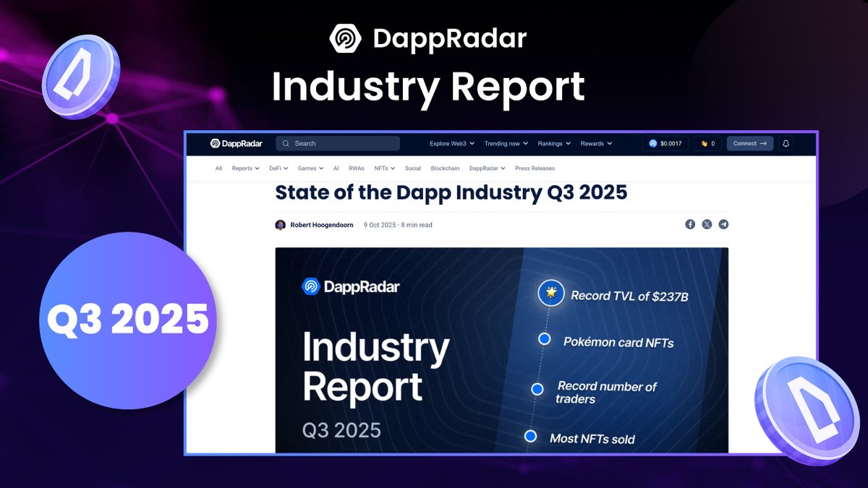Click the Q3 2025 gradient circle badge
868x488 pixels.
coord(128,320)
